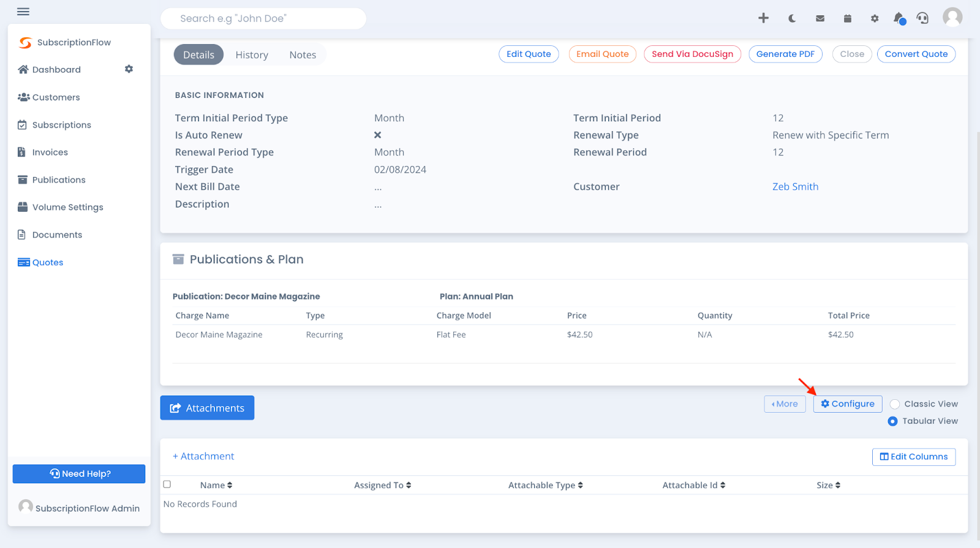980x548 pixels.
Task: Open the hamburger menu icon
Action: tap(23, 12)
